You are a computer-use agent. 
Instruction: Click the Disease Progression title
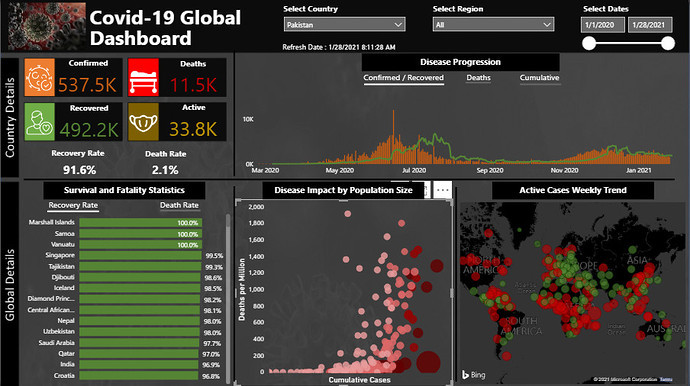tap(460, 62)
